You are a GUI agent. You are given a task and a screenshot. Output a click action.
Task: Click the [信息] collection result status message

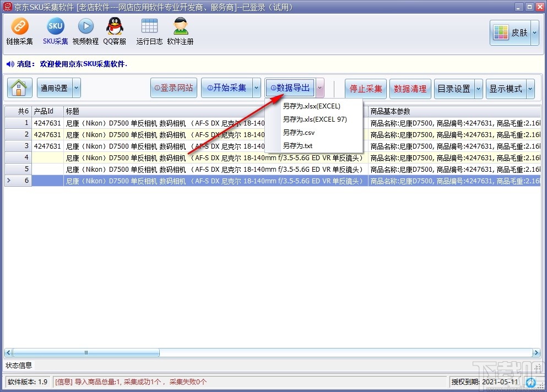131,382
